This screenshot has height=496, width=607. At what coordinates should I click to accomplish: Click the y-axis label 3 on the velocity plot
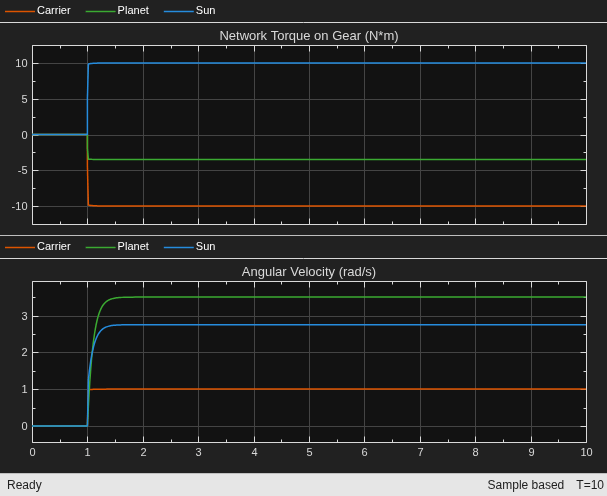pyautogui.click(x=24, y=316)
